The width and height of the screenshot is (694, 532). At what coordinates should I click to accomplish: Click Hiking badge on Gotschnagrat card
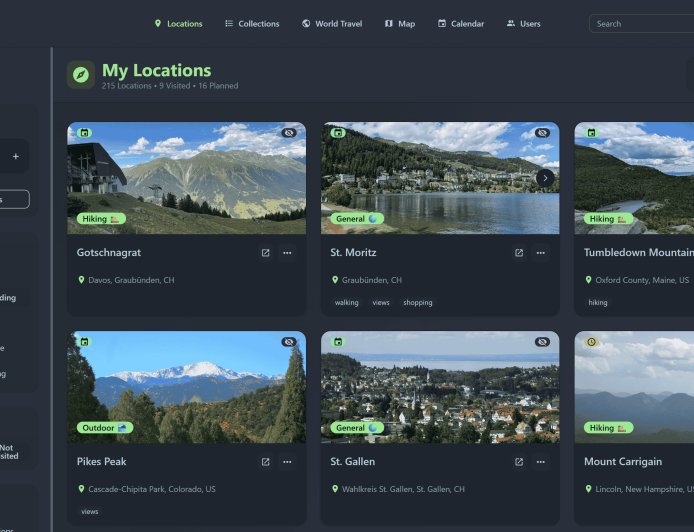[x=101, y=219]
